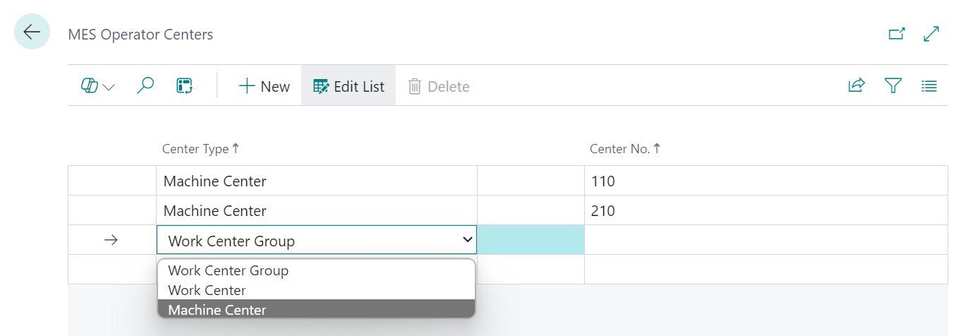Click the search magnifier icon
Image resolution: width=980 pixels, height=336 pixels.
145,86
